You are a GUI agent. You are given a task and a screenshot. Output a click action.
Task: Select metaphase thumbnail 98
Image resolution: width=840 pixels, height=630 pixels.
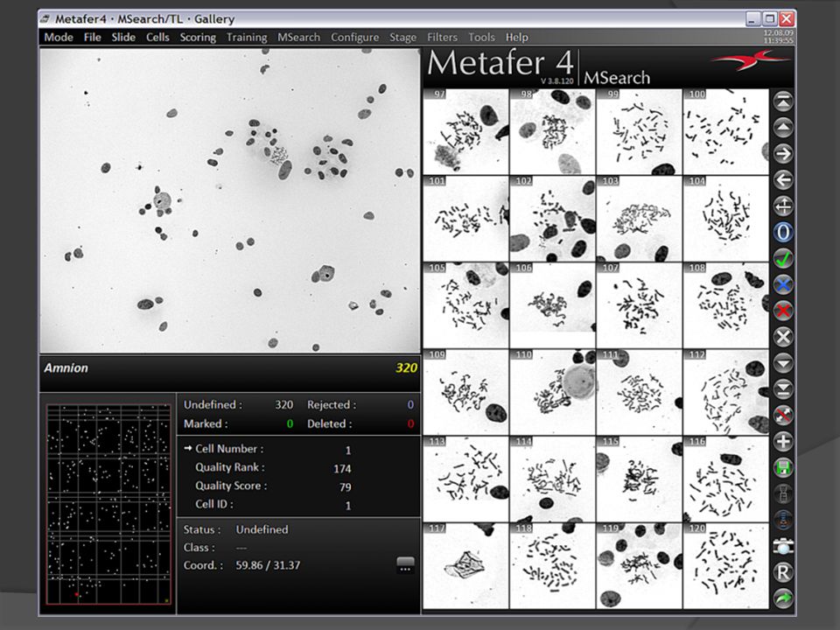[552, 132]
